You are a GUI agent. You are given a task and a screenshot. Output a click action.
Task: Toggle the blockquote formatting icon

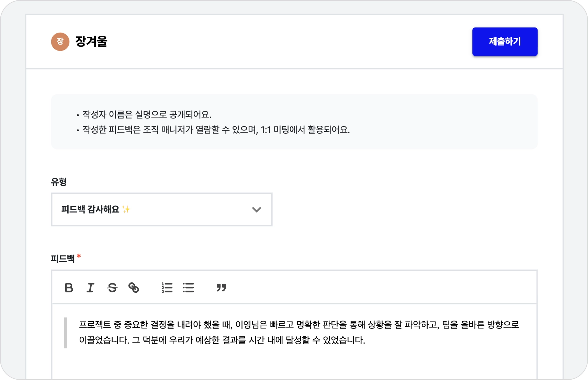tap(221, 288)
